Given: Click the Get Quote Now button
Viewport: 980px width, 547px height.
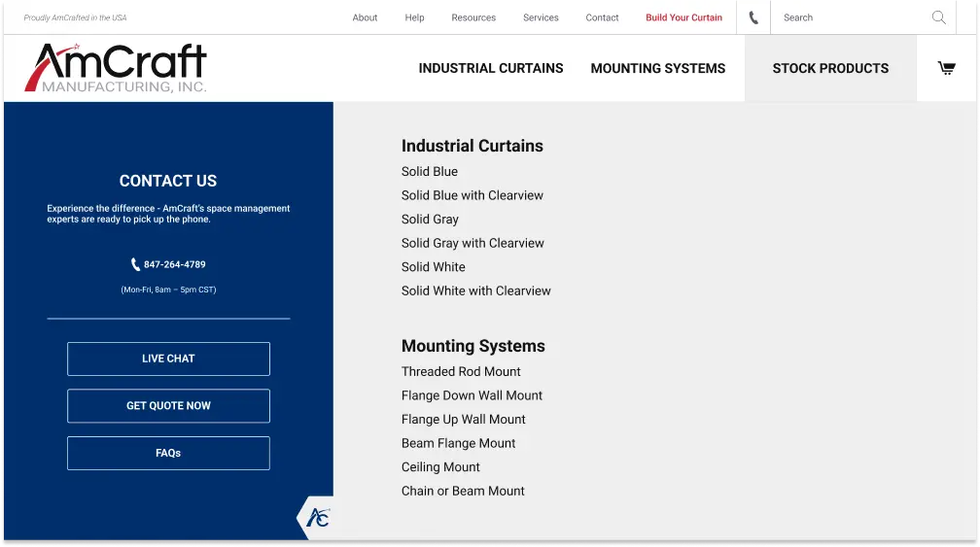Looking at the screenshot, I should (x=169, y=406).
